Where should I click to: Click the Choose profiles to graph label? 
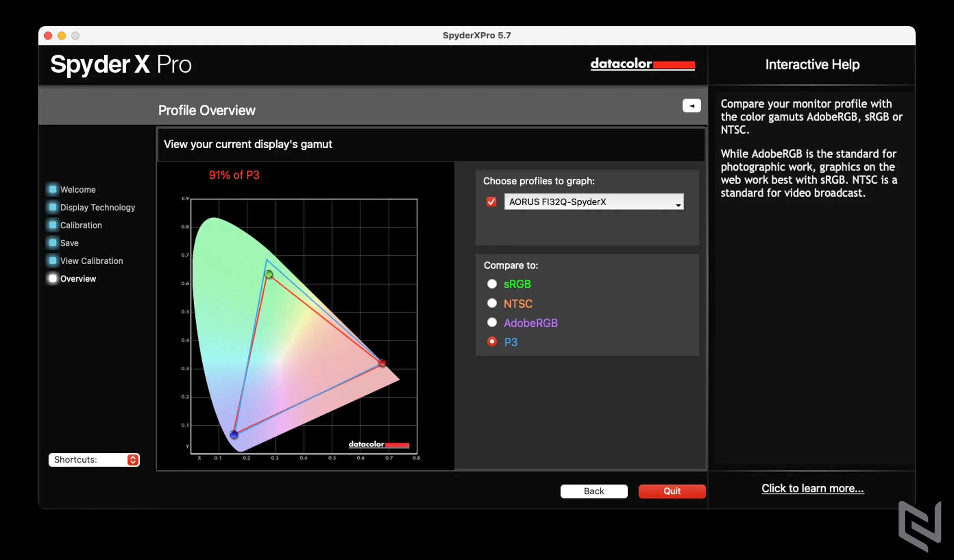tap(539, 181)
